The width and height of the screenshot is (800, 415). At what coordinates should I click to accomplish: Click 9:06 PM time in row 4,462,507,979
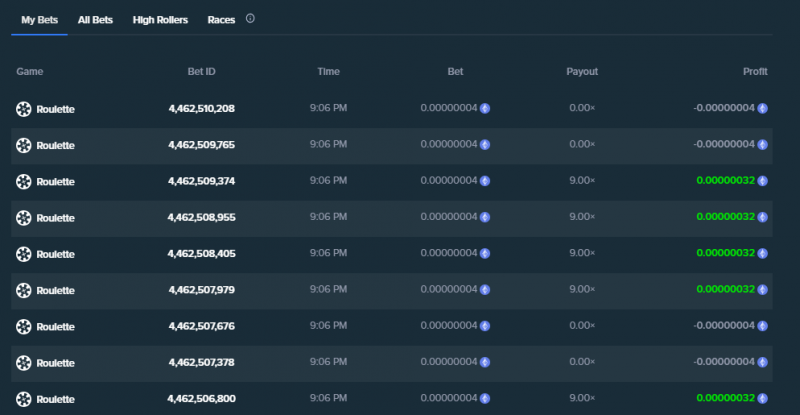point(329,289)
